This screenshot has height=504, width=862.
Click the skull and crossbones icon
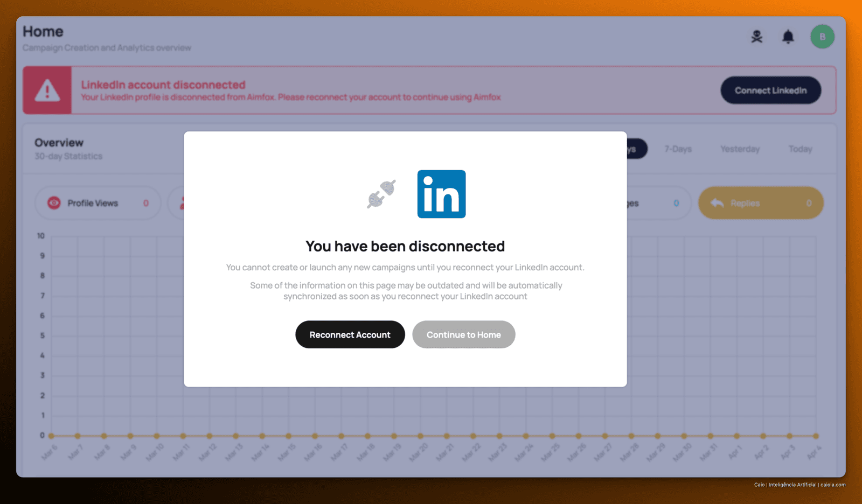757,37
